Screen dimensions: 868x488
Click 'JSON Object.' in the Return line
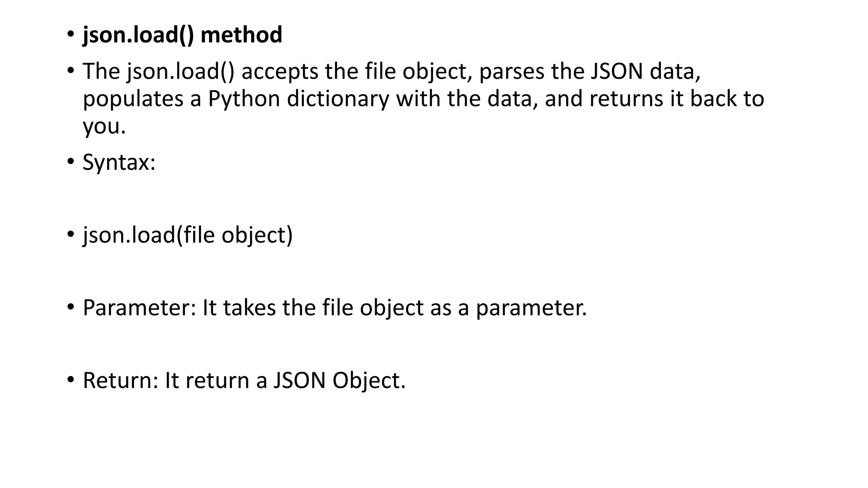click(x=339, y=380)
